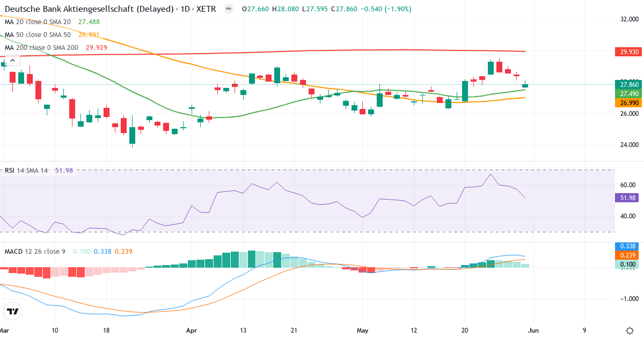Open the TradingView logo

click(x=12, y=311)
